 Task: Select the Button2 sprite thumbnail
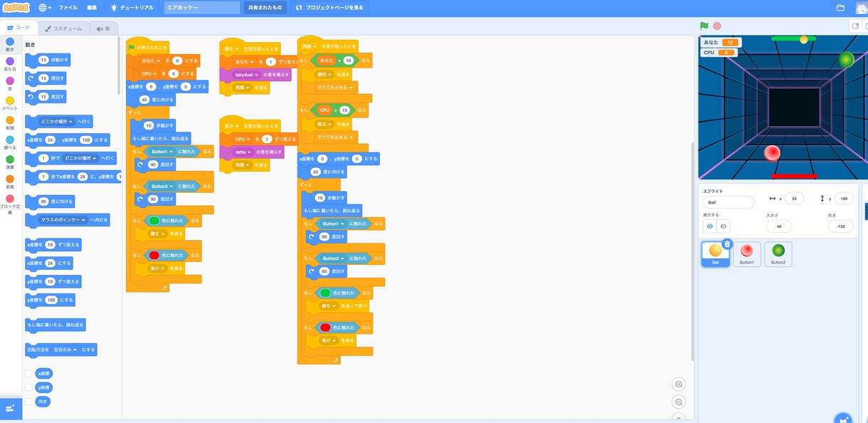(x=778, y=254)
